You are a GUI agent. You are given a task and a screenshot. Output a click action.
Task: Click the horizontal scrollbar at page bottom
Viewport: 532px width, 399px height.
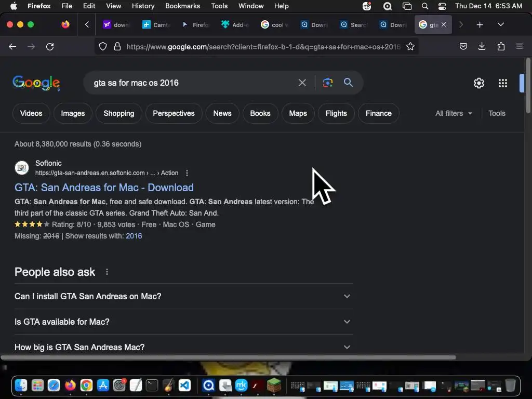(x=228, y=357)
